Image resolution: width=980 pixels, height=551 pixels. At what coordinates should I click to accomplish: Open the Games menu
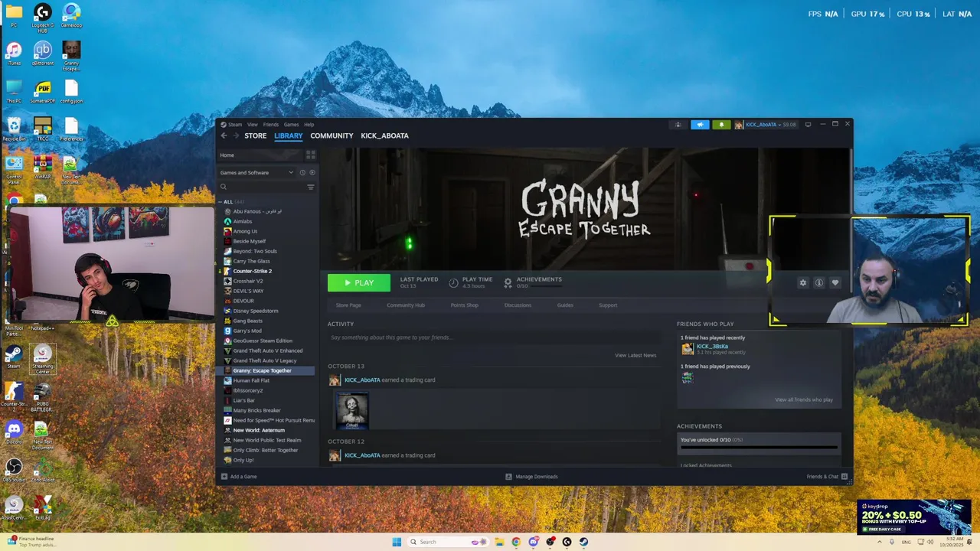tap(291, 125)
